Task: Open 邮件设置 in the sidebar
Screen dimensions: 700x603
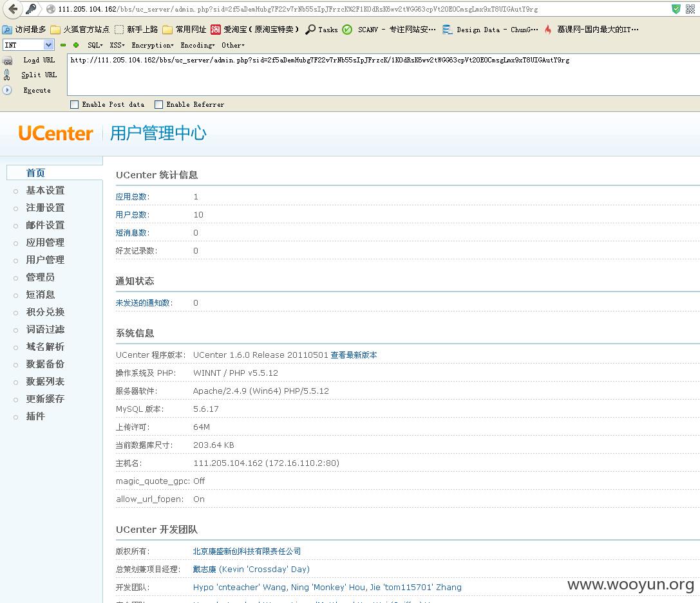Action: [x=45, y=225]
